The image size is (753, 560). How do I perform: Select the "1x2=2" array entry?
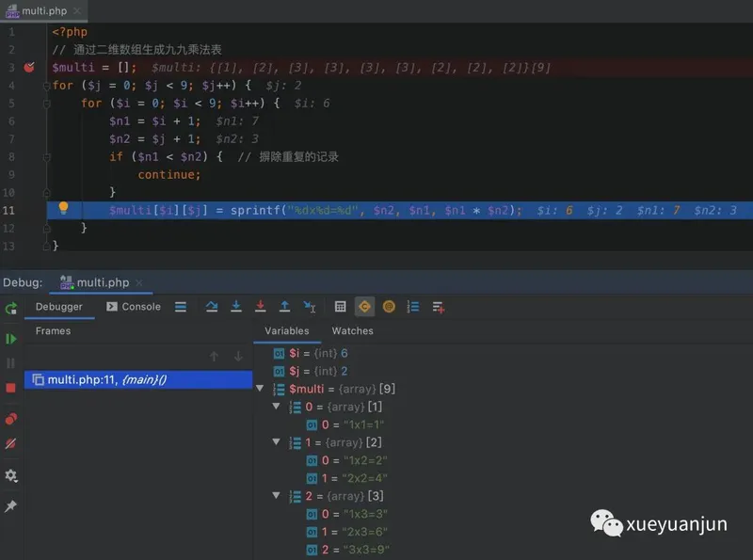click(346, 460)
